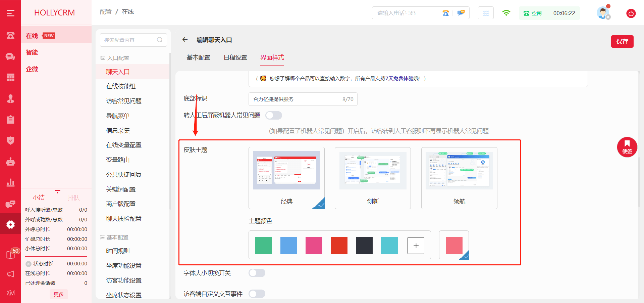The width and height of the screenshot is (644, 303).
Task: Click the status duration icon beside 状态时长
Action: point(29,264)
